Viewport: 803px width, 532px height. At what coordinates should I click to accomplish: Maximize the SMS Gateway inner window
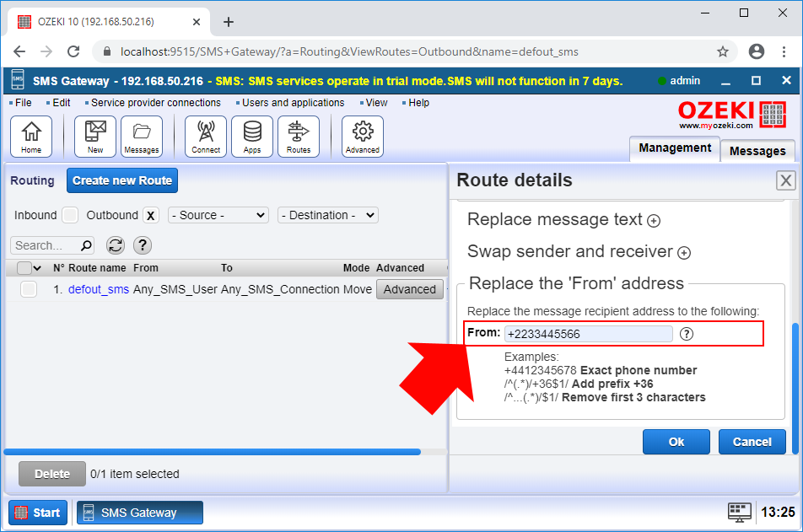tap(756, 81)
